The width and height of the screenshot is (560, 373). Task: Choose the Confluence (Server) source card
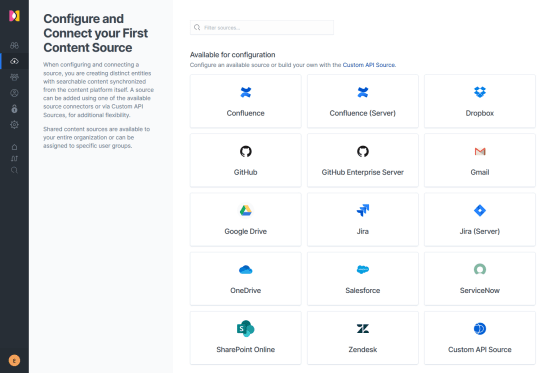tap(363, 101)
